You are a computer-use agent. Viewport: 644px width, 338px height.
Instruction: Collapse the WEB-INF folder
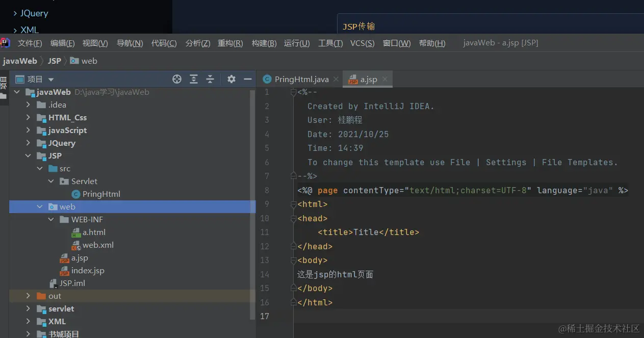point(51,220)
